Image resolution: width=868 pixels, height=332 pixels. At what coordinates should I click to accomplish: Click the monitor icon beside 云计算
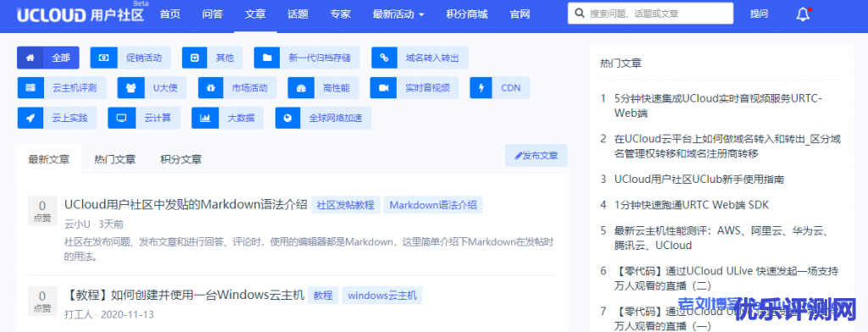pos(121,118)
